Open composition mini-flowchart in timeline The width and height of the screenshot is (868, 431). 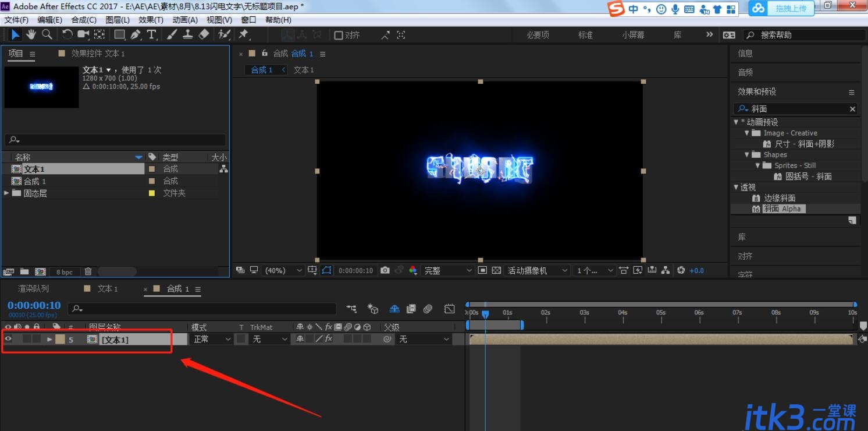point(351,309)
